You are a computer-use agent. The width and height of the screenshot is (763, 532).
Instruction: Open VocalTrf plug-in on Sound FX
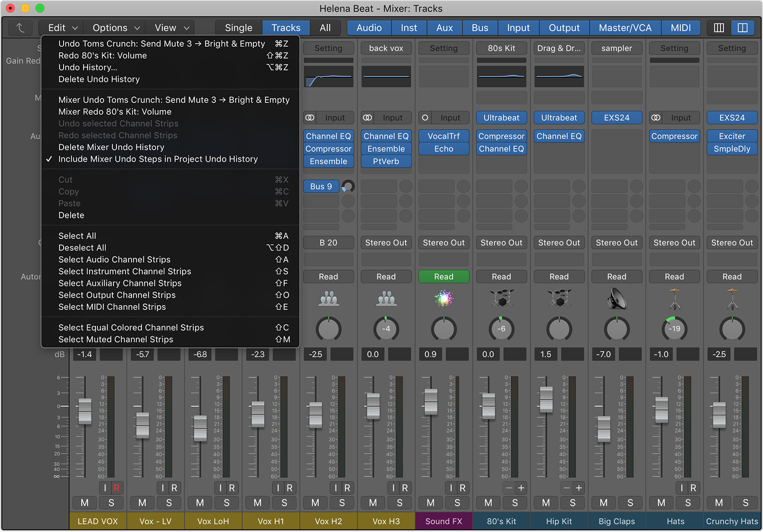(444, 136)
